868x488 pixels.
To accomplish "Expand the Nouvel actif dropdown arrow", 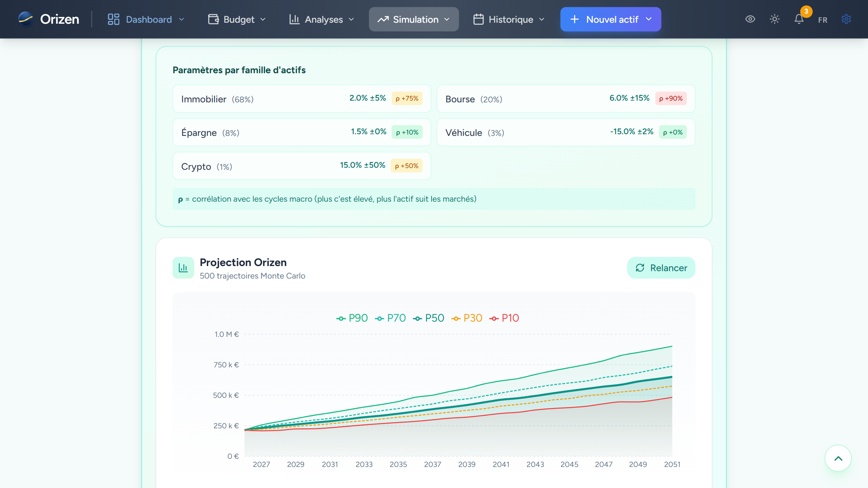I will [649, 19].
